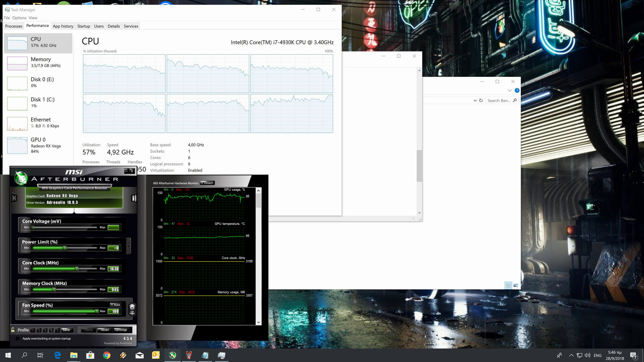Open Google Chrome from the taskbar
The width and height of the screenshot is (644, 362).
pyautogui.click(x=107, y=355)
